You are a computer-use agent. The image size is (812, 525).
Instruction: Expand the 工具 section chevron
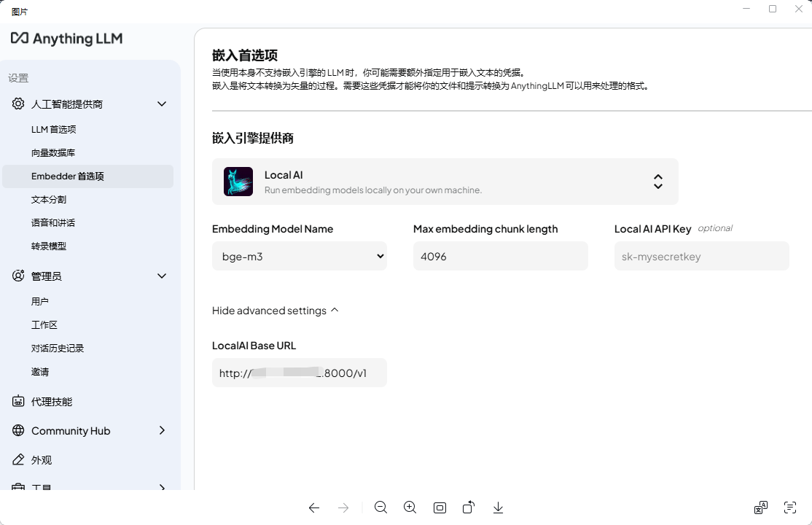point(162,487)
